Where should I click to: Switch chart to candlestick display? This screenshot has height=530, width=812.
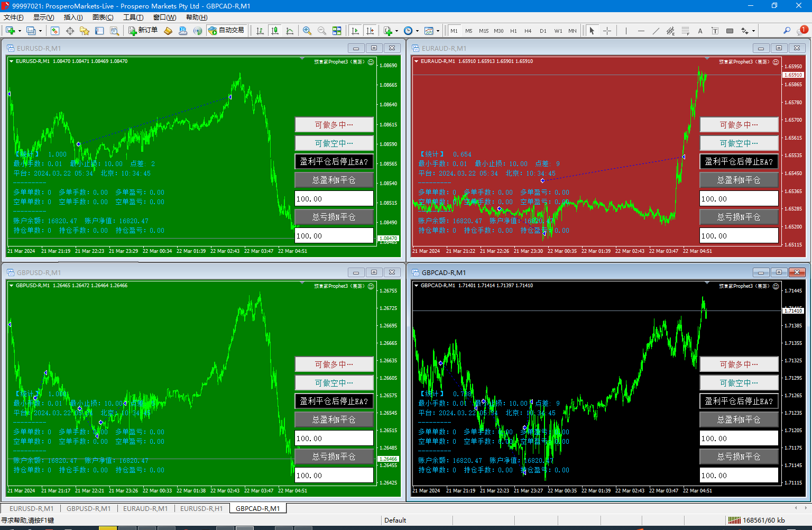[x=275, y=31]
